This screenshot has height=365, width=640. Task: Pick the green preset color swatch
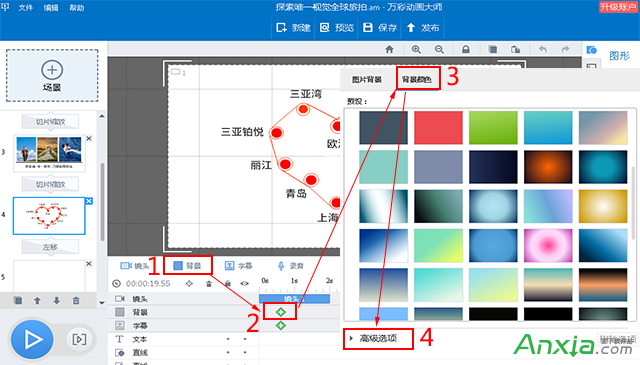click(x=493, y=127)
